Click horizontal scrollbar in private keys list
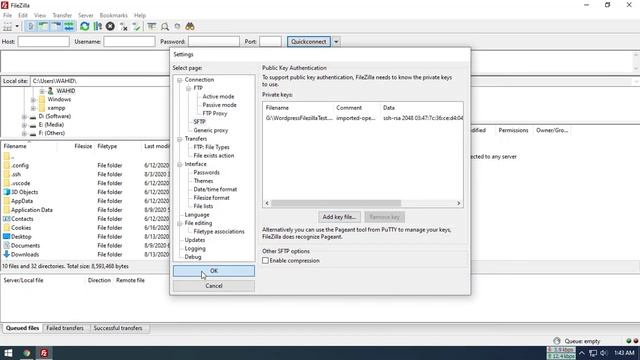 point(336,203)
